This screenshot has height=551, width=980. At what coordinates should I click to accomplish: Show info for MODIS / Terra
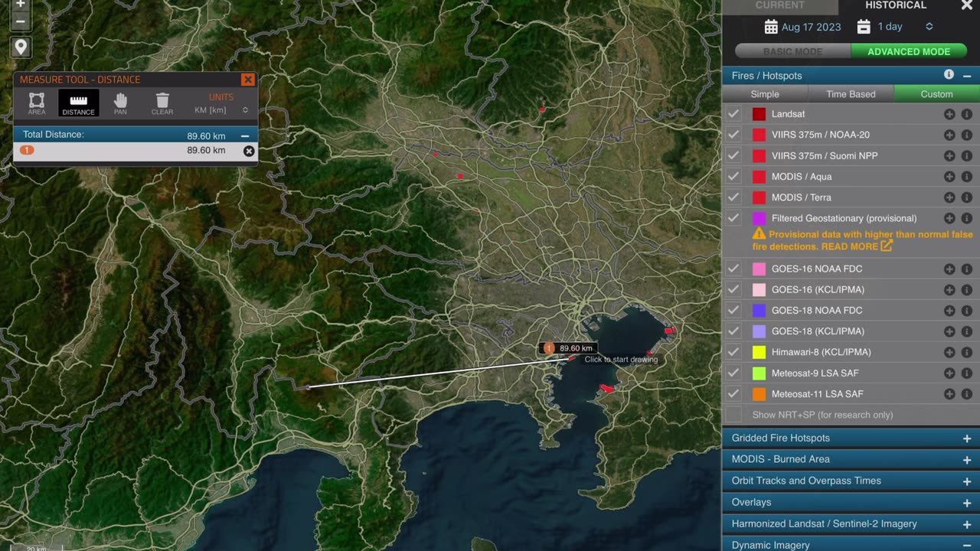[x=966, y=197]
